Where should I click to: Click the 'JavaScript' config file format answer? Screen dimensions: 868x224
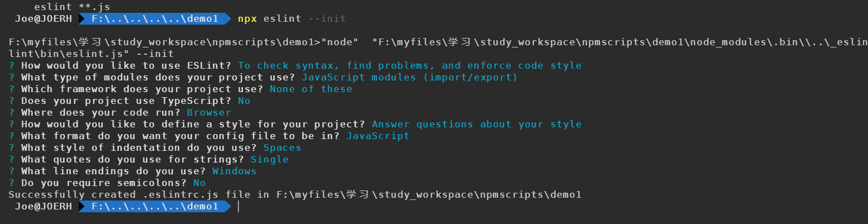[x=378, y=136]
